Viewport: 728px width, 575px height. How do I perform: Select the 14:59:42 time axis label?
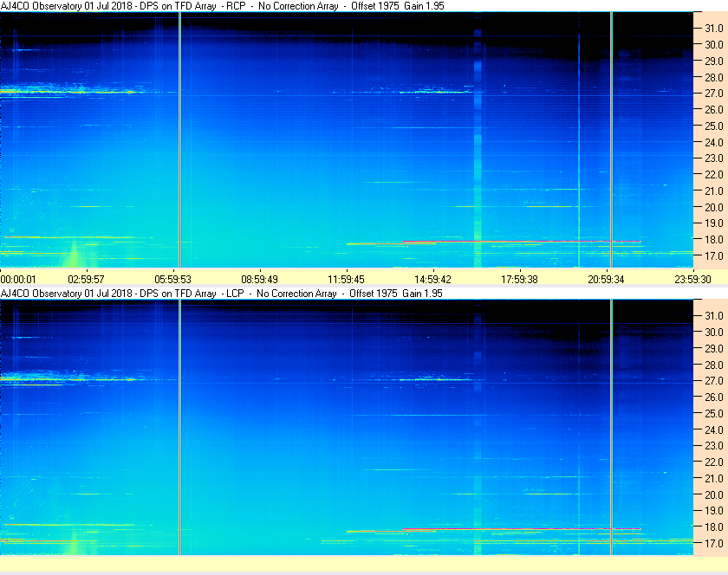coord(432,280)
